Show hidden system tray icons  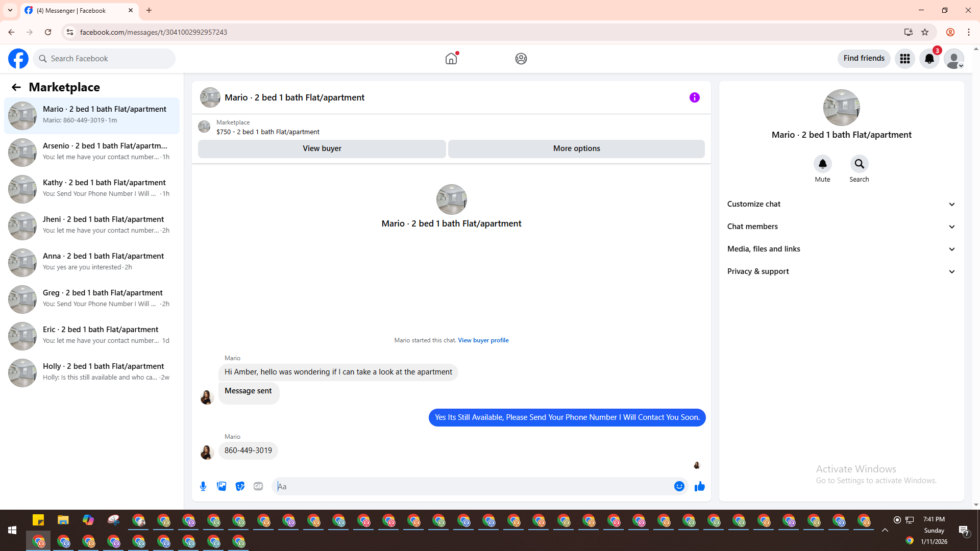[885, 531]
